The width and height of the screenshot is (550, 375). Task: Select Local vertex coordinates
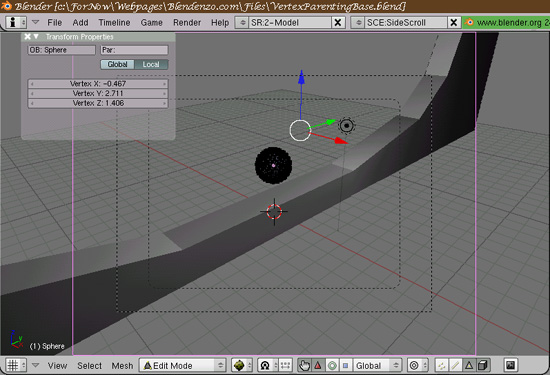(x=151, y=64)
